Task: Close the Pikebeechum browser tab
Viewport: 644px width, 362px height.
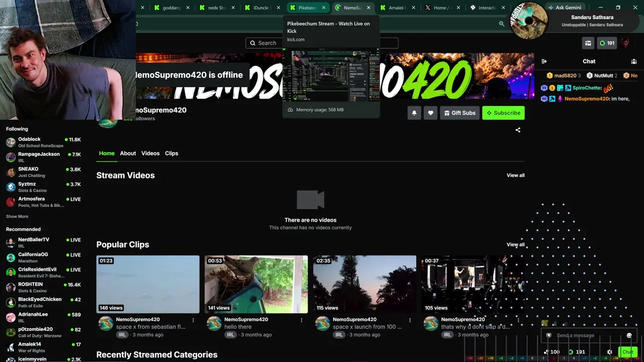Action: pyautogui.click(x=323, y=8)
